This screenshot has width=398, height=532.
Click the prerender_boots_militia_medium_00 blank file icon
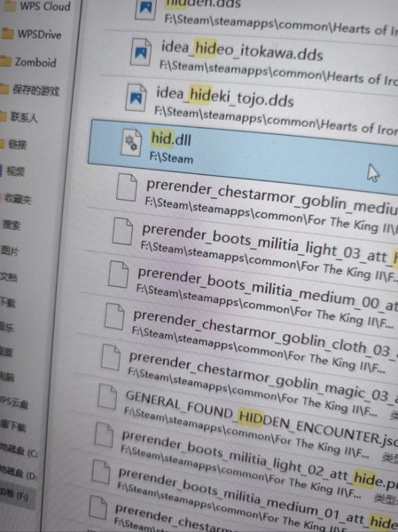118,274
